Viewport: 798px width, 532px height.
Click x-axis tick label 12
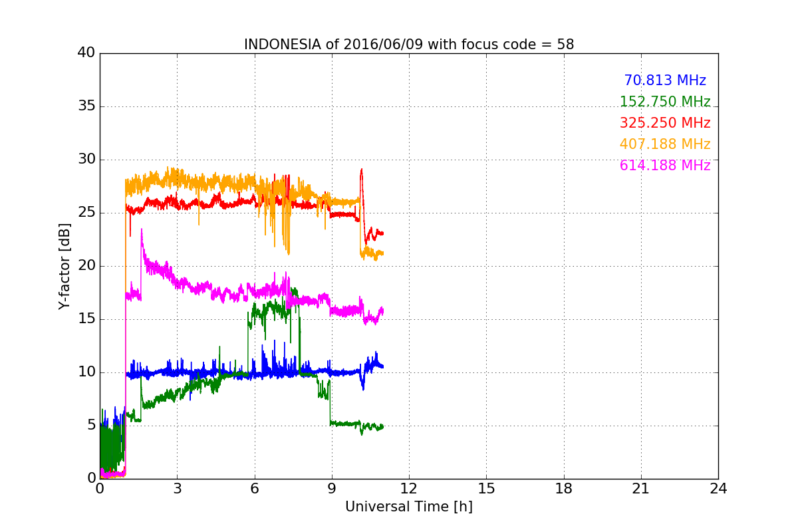pyautogui.click(x=409, y=489)
